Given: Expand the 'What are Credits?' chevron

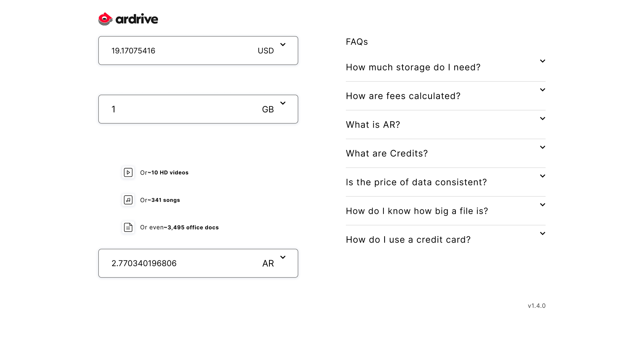Looking at the screenshot, I should [x=543, y=147].
